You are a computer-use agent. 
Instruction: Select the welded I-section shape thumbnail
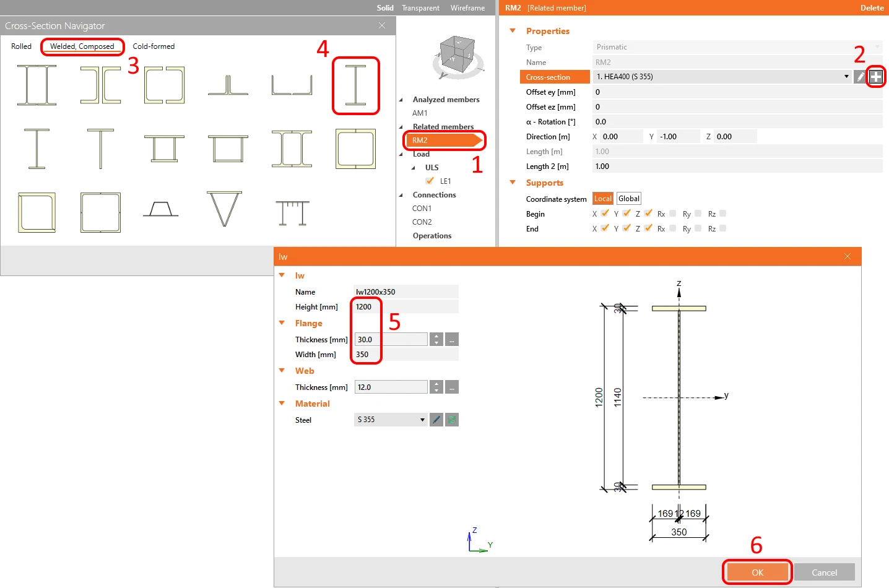pos(355,85)
